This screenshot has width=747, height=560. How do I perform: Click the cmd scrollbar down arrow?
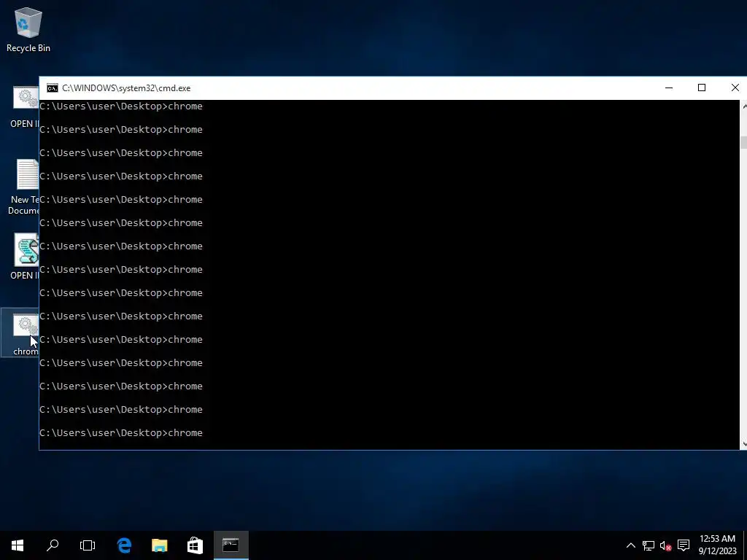click(743, 444)
